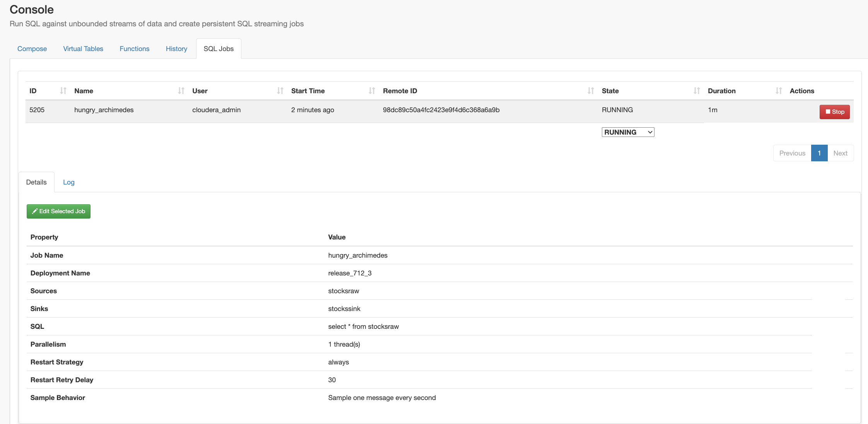Click Edit Selected Job button
The width and height of the screenshot is (868, 424).
pyautogui.click(x=58, y=211)
